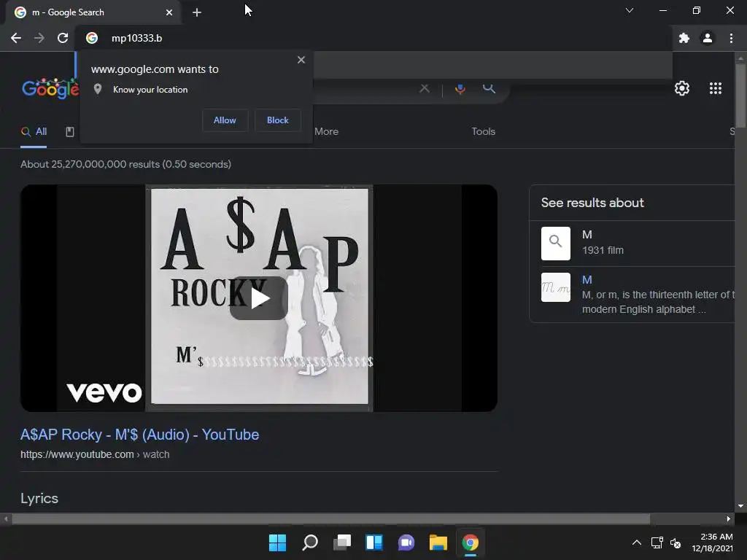Viewport: 747px width, 560px height.
Task: Go back using the browser back arrow
Action: point(16,38)
